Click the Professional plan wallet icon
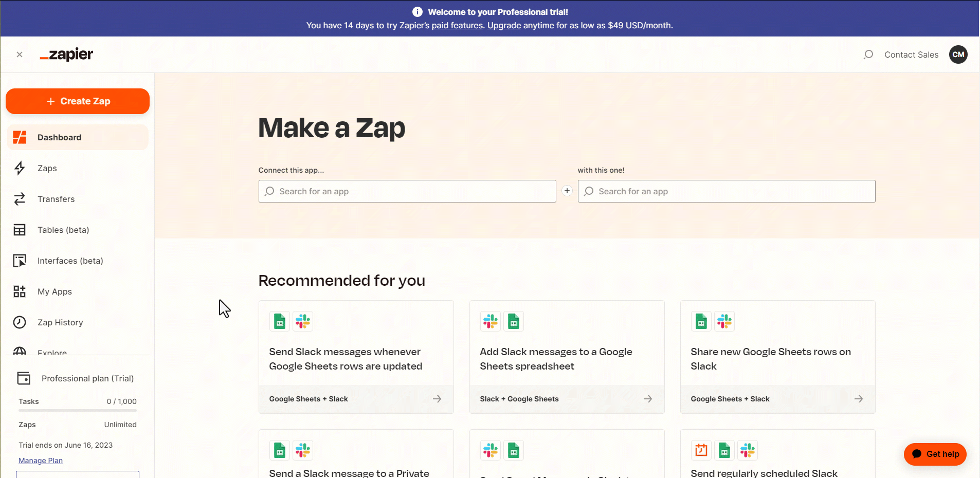 pos(24,378)
